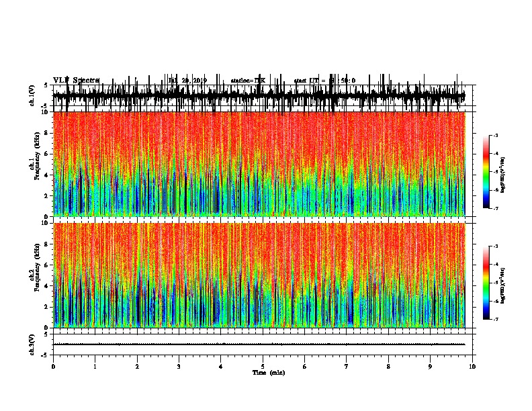Click the ch.2 colorbar log(PSD) label

click(x=503, y=285)
